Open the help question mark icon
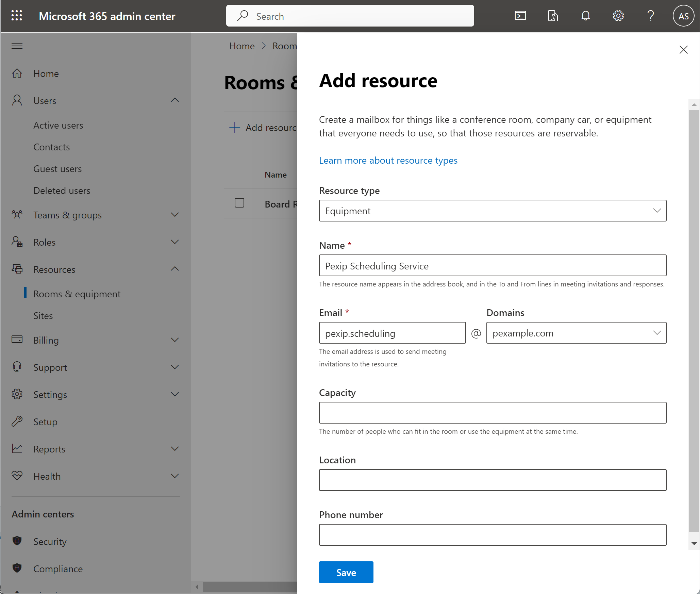The width and height of the screenshot is (700, 594). 650,16
